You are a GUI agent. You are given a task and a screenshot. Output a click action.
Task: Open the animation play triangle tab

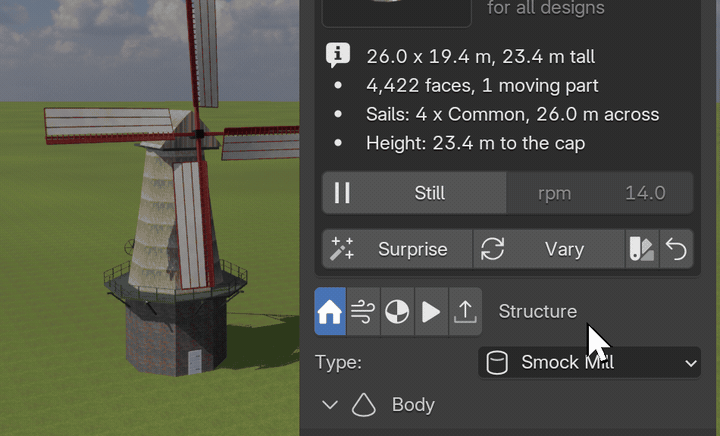coord(431,312)
